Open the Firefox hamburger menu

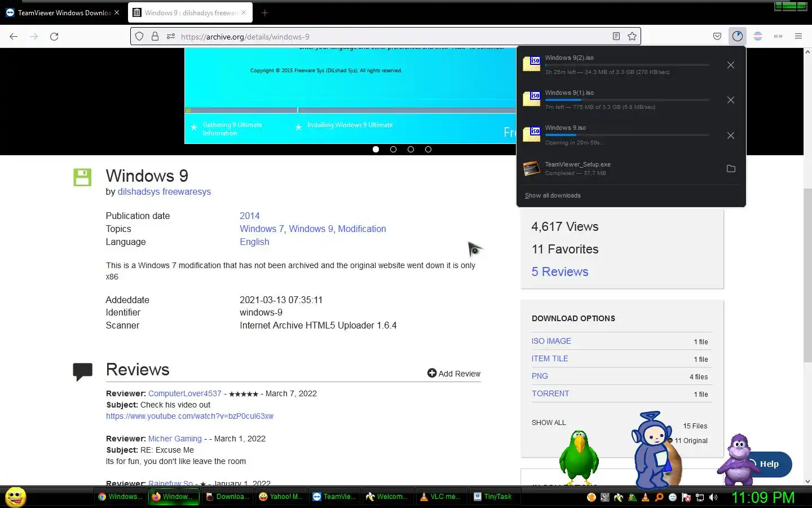click(x=798, y=37)
